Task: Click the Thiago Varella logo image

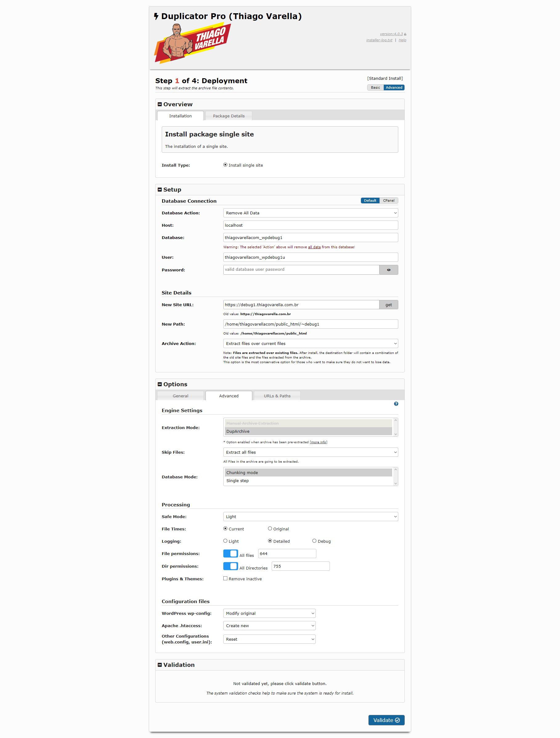Action: point(193,43)
